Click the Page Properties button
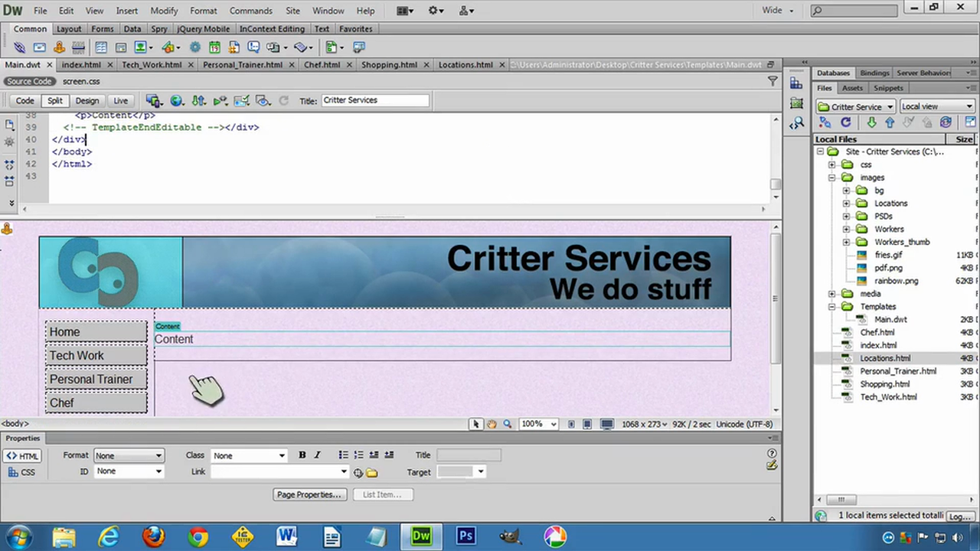 (x=309, y=495)
